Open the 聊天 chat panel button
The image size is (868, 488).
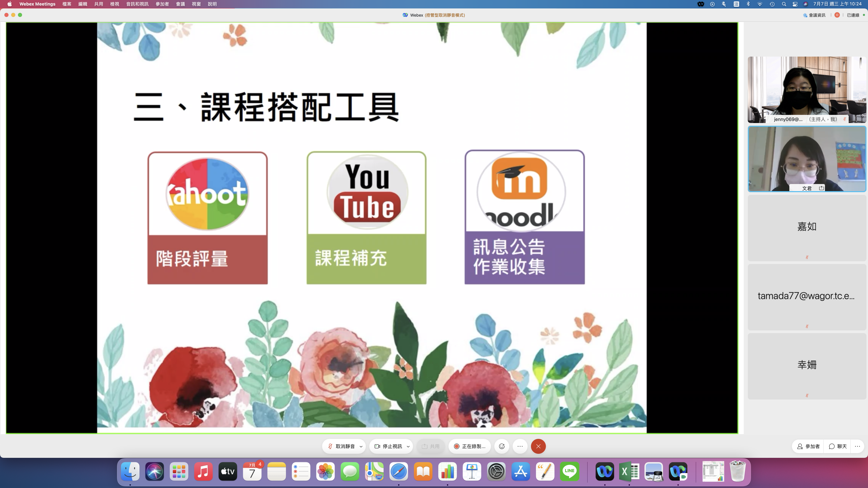[838, 446]
